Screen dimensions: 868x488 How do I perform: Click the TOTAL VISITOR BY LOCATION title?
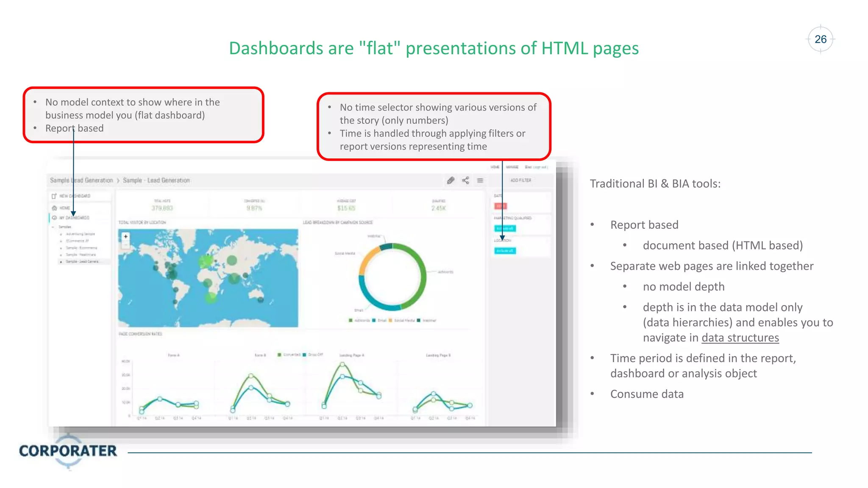(x=142, y=222)
